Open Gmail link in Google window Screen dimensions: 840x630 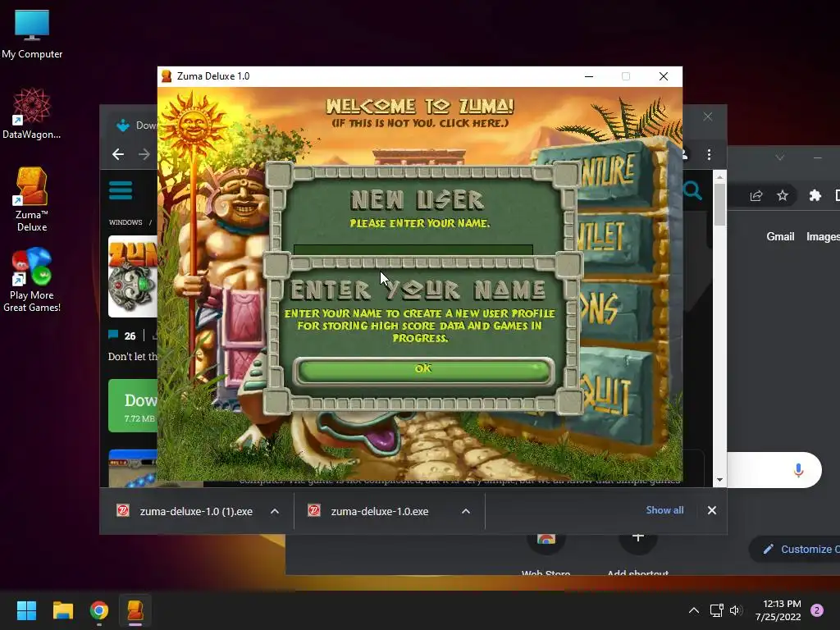click(x=780, y=236)
